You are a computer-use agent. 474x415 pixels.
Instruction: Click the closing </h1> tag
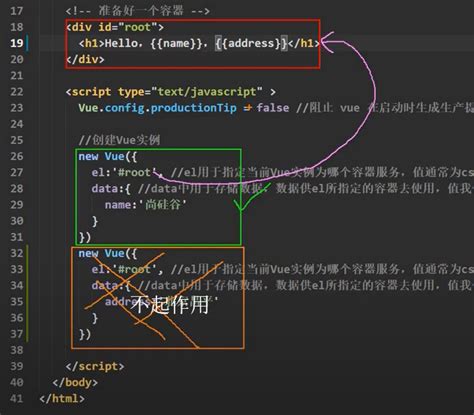[303, 43]
